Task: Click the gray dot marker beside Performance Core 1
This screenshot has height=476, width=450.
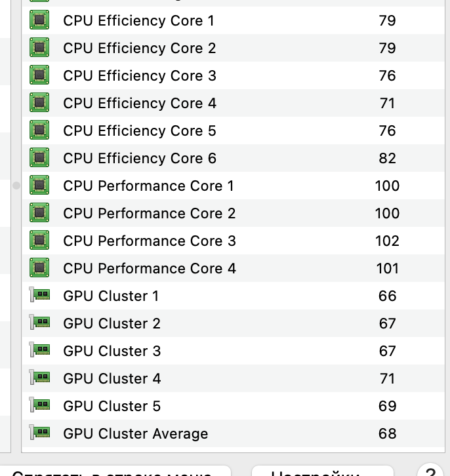Action: [x=16, y=186]
